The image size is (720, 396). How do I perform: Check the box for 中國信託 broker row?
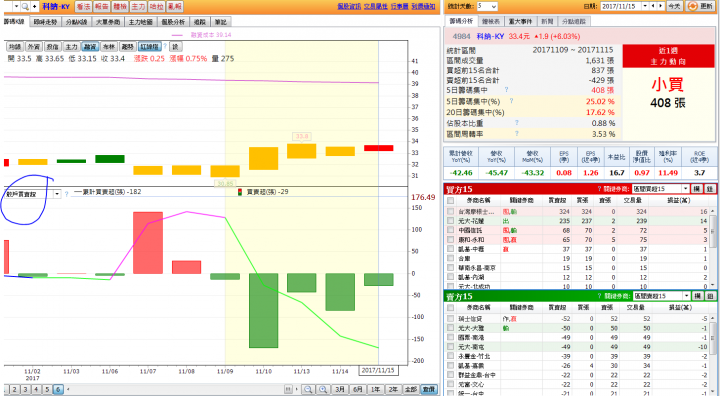(450, 230)
